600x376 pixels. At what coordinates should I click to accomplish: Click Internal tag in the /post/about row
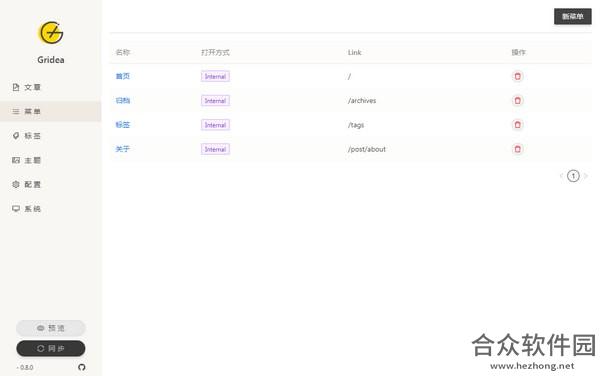point(215,149)
